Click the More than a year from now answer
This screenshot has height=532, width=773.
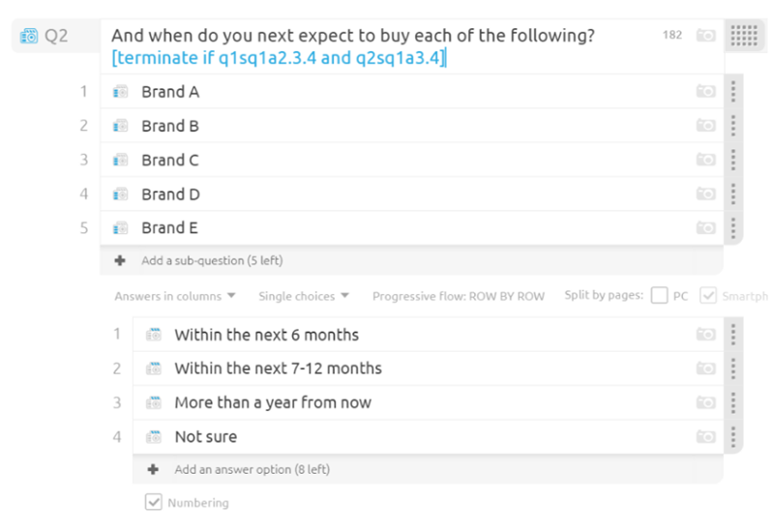(x=272, y=402)
